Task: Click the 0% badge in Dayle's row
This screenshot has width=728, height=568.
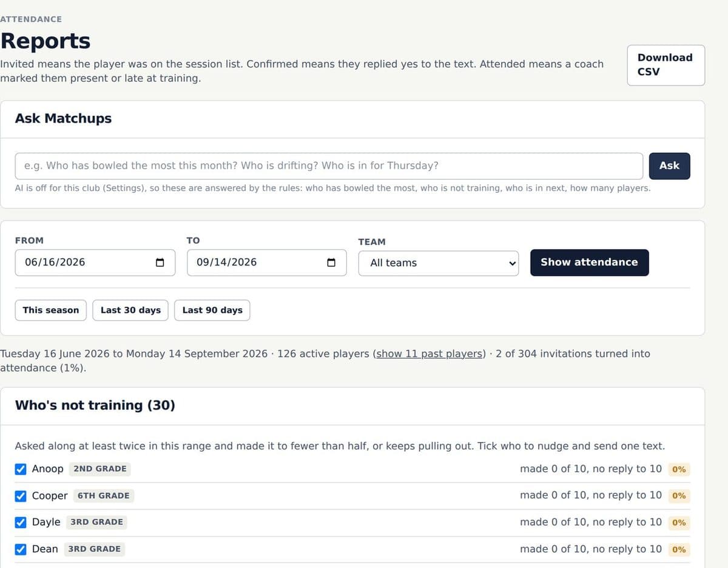Action: [679, 523]
